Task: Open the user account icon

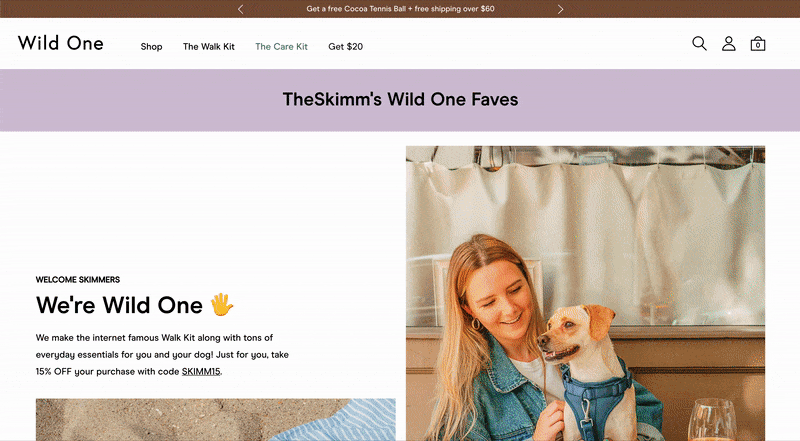Action: (x=729, y=44)
